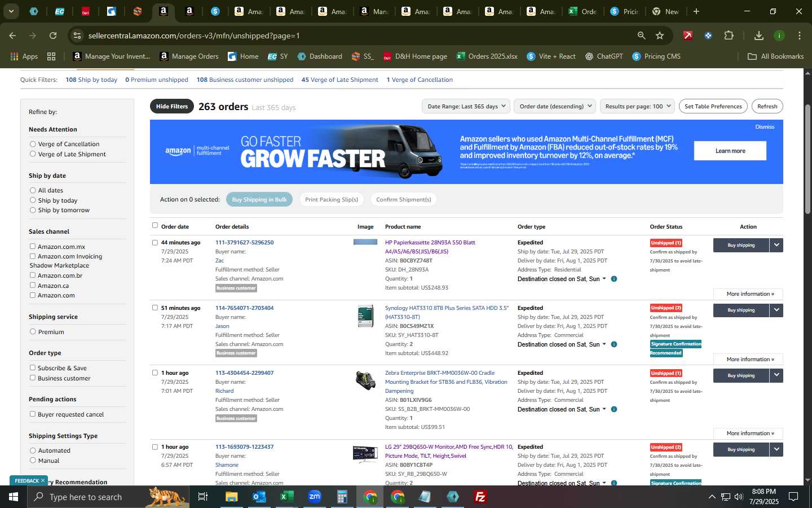Open All Bookmarks folder
The height and width of the screenshot is (508, 812).
775,56
